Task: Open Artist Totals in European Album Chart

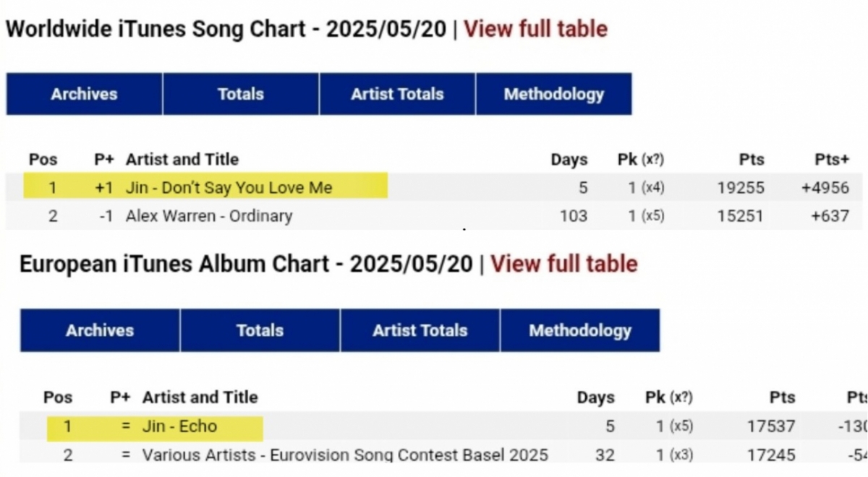Action: coord(420,330)
